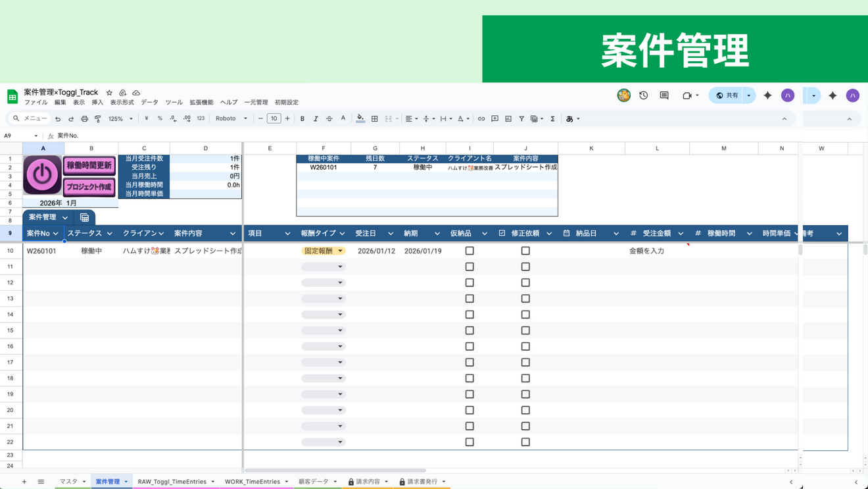This screenshot has height=489, width=868.
Task: Open the 拡張機能 menu
Action: [x=201, y=103]
